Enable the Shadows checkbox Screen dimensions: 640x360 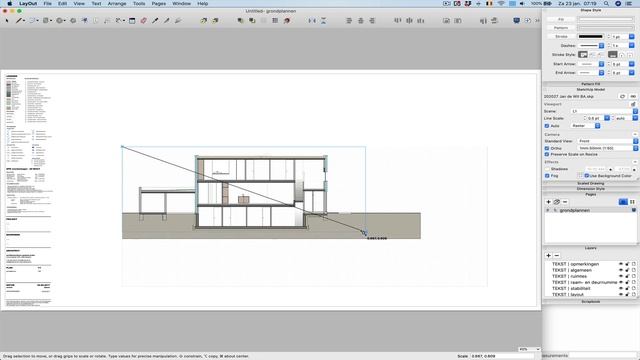547,169
